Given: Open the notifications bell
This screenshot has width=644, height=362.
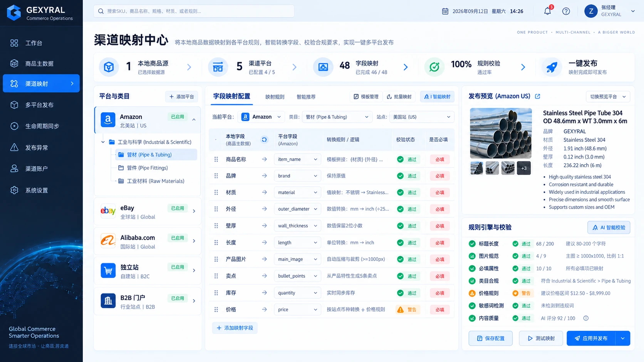Looking at the screenshot, I should click(x=547, y=11).
